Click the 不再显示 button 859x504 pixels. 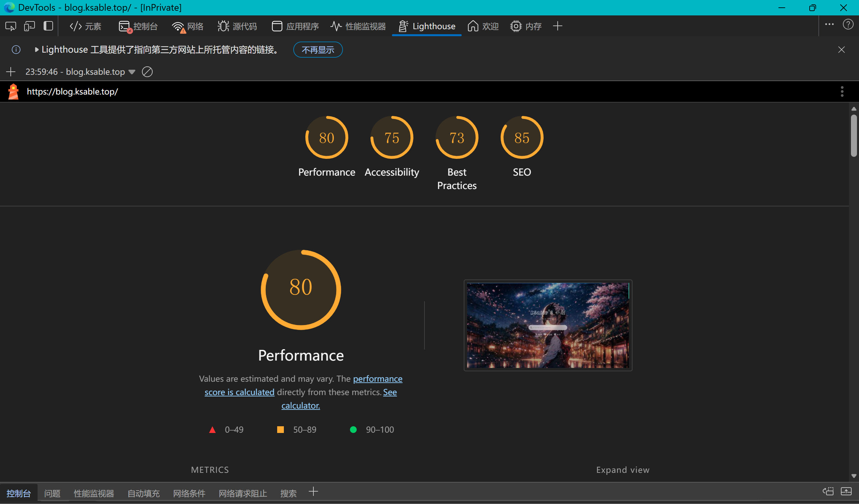[x=318, y=50]
